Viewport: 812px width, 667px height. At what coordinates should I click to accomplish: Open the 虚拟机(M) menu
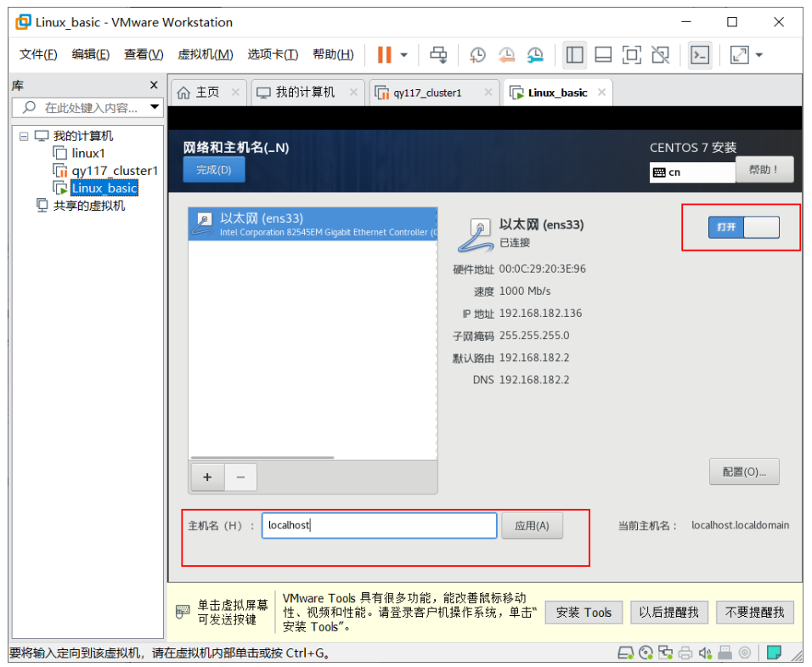pyautogui.click(x=205, y=54)
